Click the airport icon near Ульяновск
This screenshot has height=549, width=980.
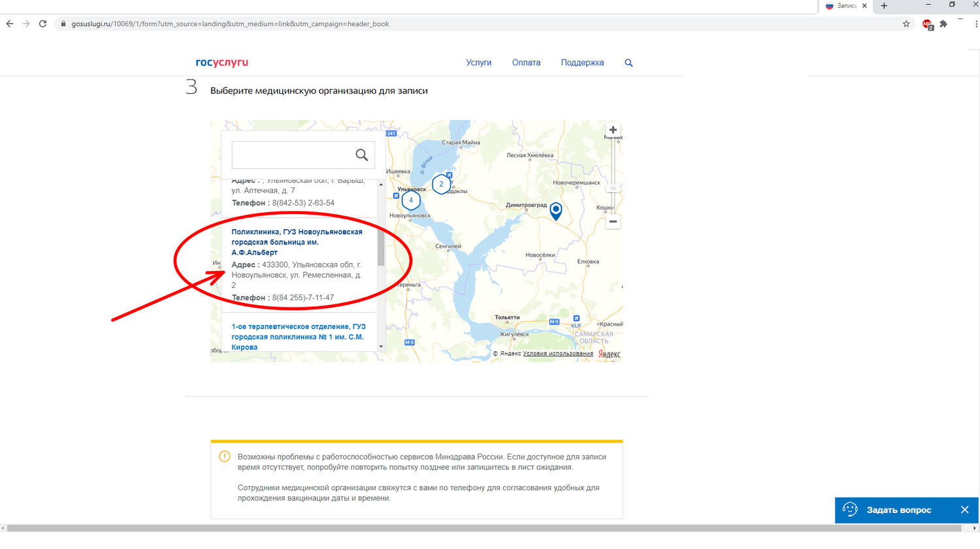(x=396, y=196)
